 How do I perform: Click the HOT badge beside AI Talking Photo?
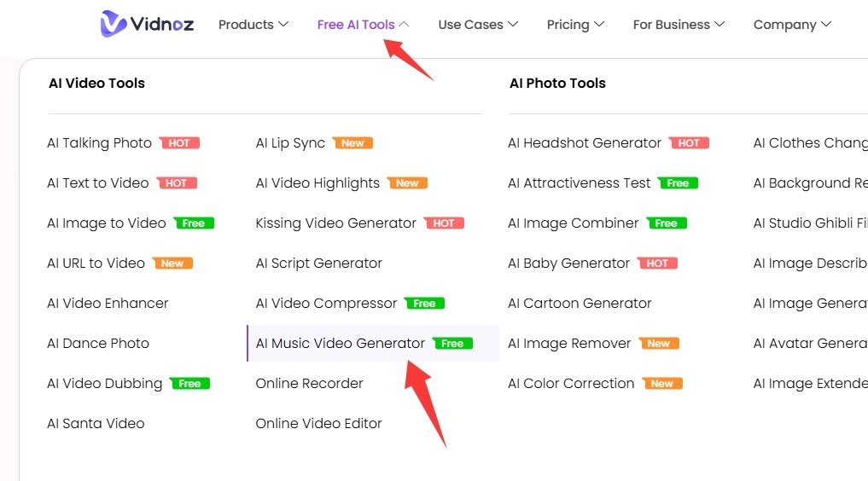[179, 143]
